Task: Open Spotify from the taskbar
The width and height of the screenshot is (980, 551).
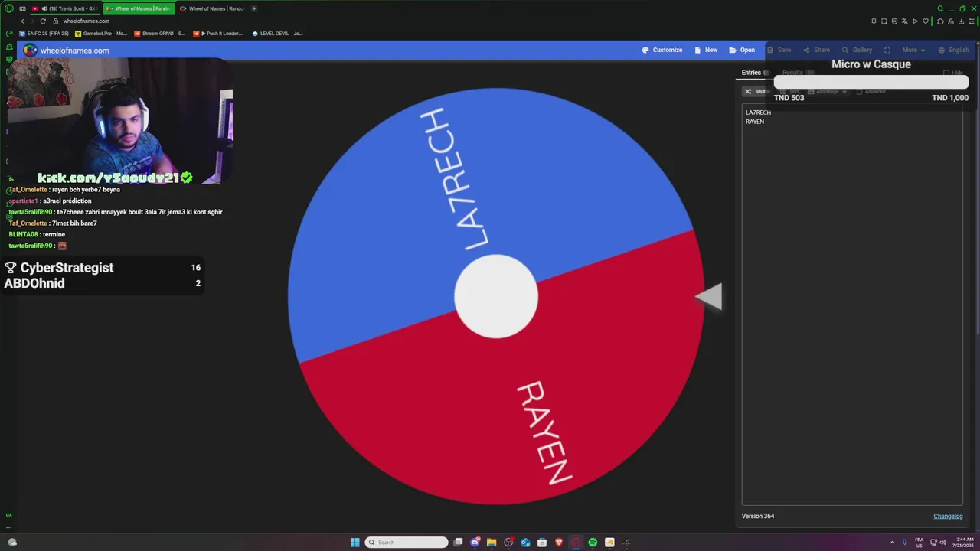Action: (593, 543)
